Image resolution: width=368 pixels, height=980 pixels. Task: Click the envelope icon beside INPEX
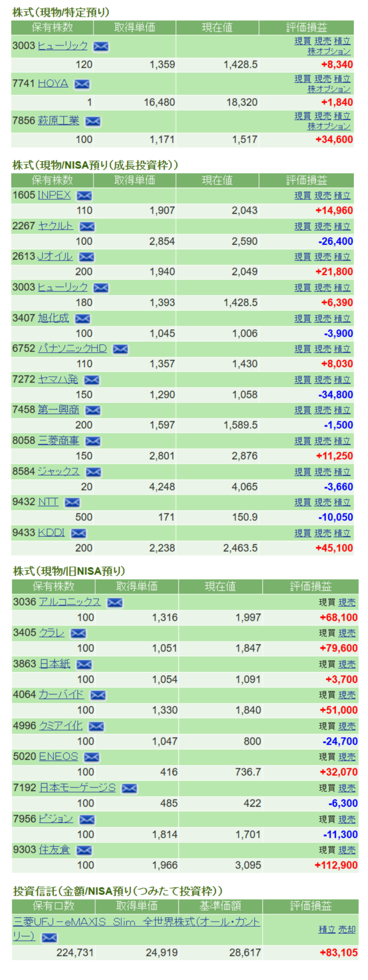[x=84, y=196]
